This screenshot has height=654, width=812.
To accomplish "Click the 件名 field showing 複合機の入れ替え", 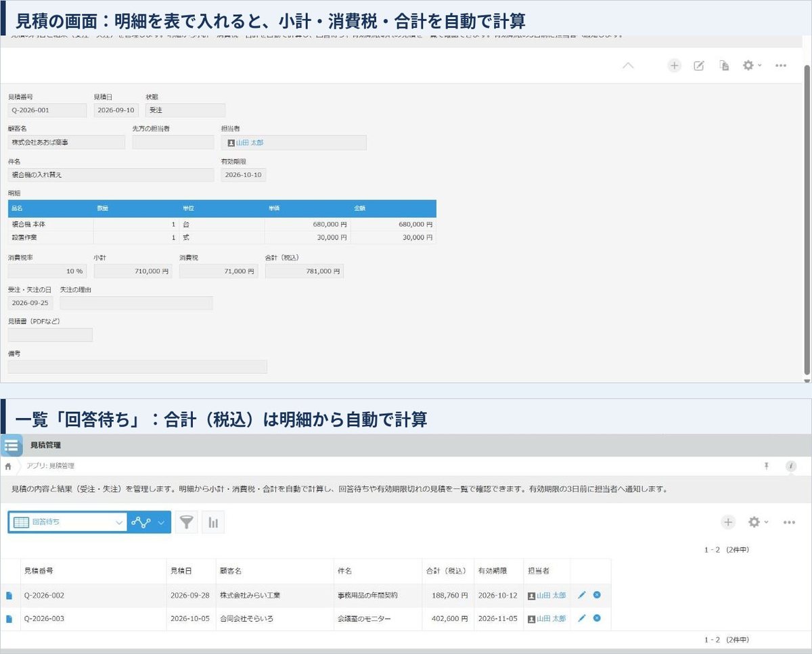I will pos(111,175).
